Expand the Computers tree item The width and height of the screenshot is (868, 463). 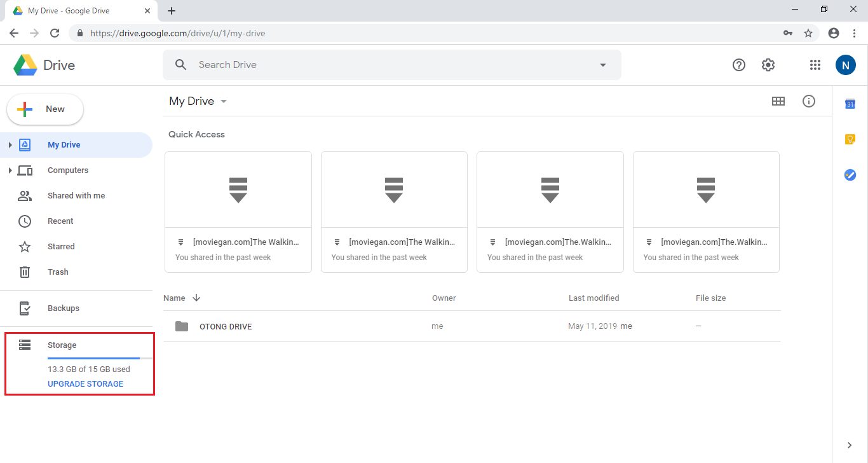[9, 170]
